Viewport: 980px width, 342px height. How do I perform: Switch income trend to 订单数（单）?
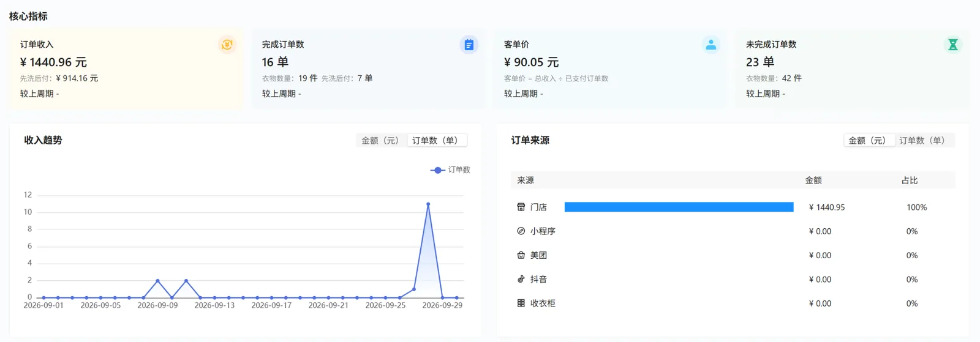pyautogui.click(x=436, y=140)
